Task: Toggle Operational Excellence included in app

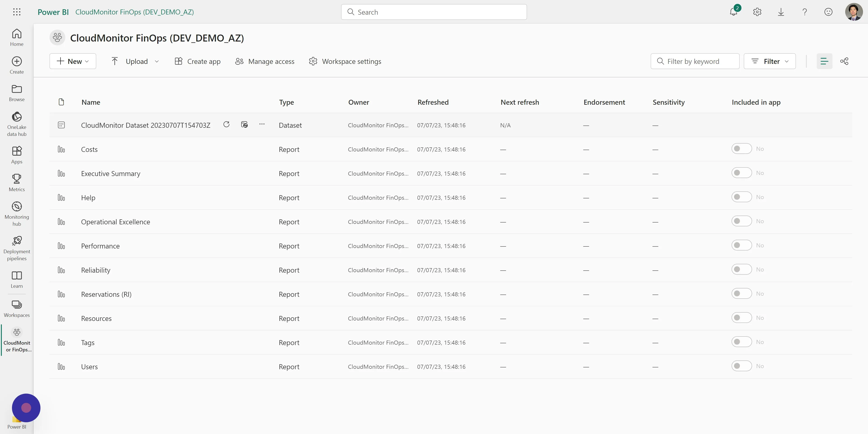Action: click(741, 221)
